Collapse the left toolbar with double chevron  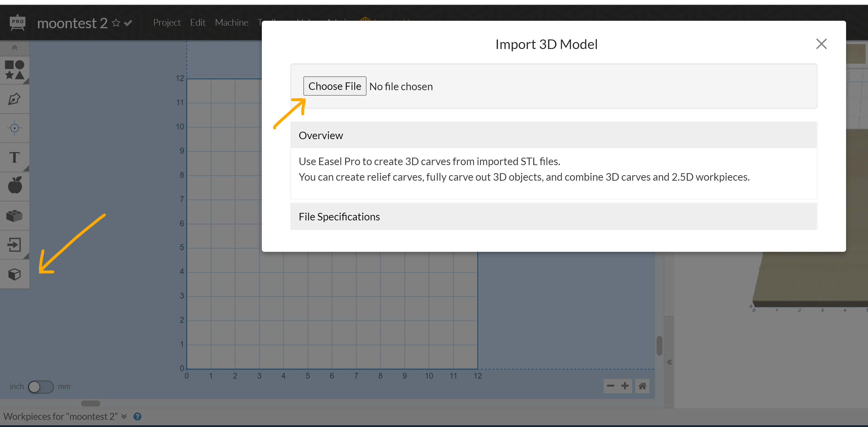point(14,48)
